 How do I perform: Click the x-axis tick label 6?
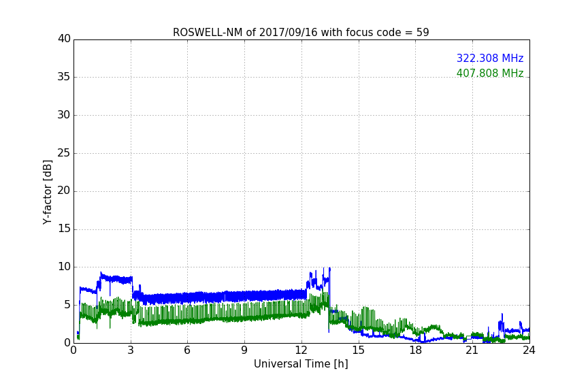click(187, 350)
